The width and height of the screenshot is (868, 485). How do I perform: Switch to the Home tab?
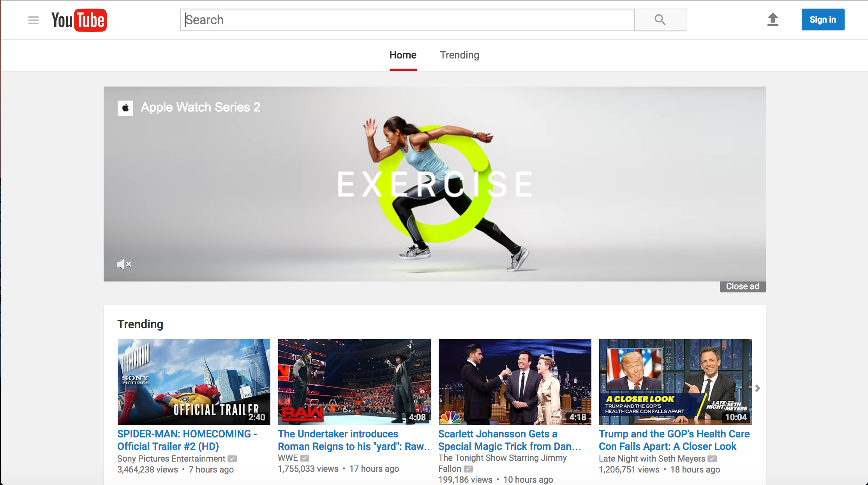tap(403, 55)
